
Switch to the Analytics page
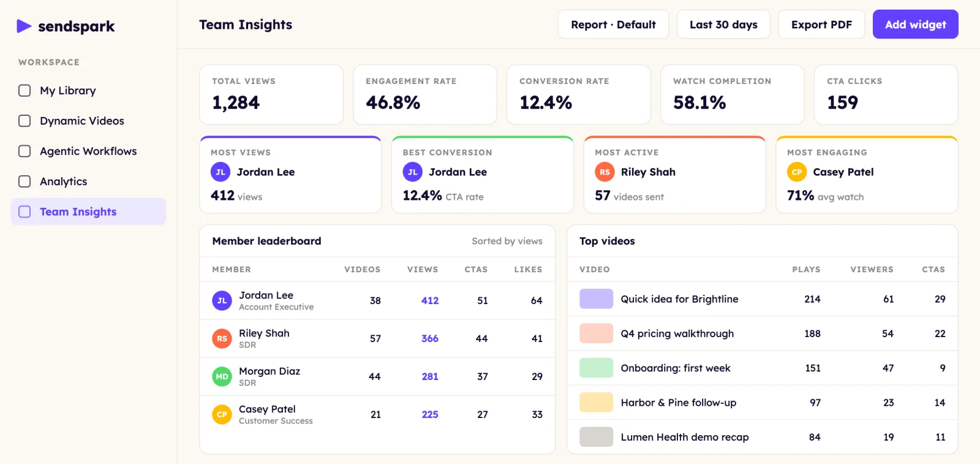(x=88, y=181)
